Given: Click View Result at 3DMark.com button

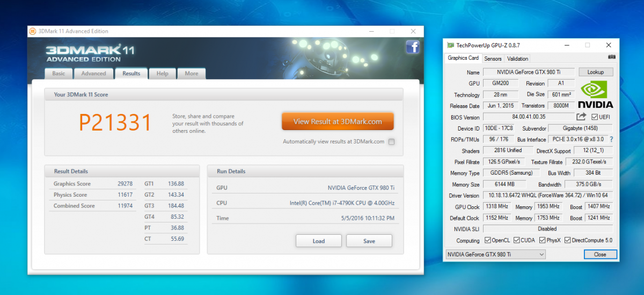Looking at the screenshot, I should click(x=338, y=121).
